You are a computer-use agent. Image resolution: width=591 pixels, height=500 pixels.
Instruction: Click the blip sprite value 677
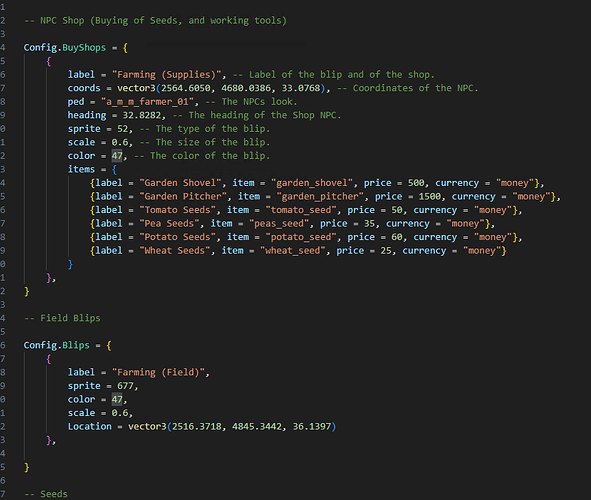point(125,386)
